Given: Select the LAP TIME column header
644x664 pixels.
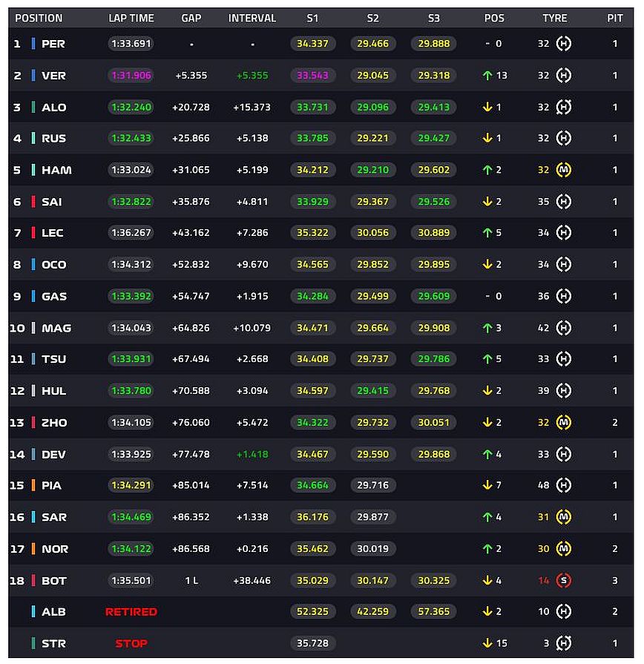Looking at the screenshot, I should [x=131, y=18].
